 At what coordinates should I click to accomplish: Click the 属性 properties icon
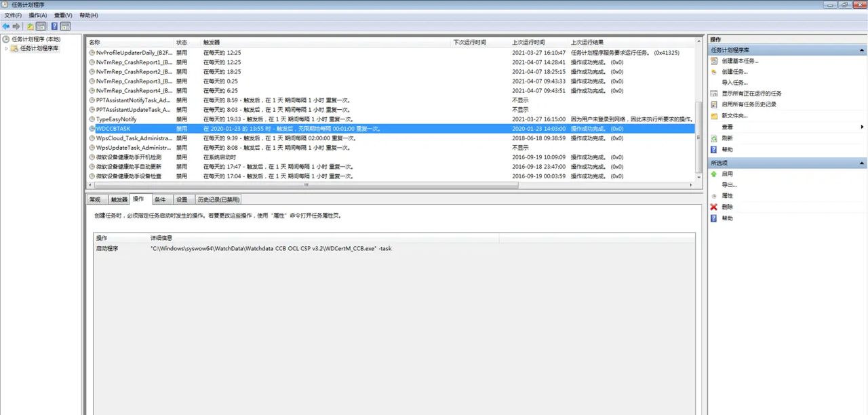pyautogui.click(x=713, y=196)
